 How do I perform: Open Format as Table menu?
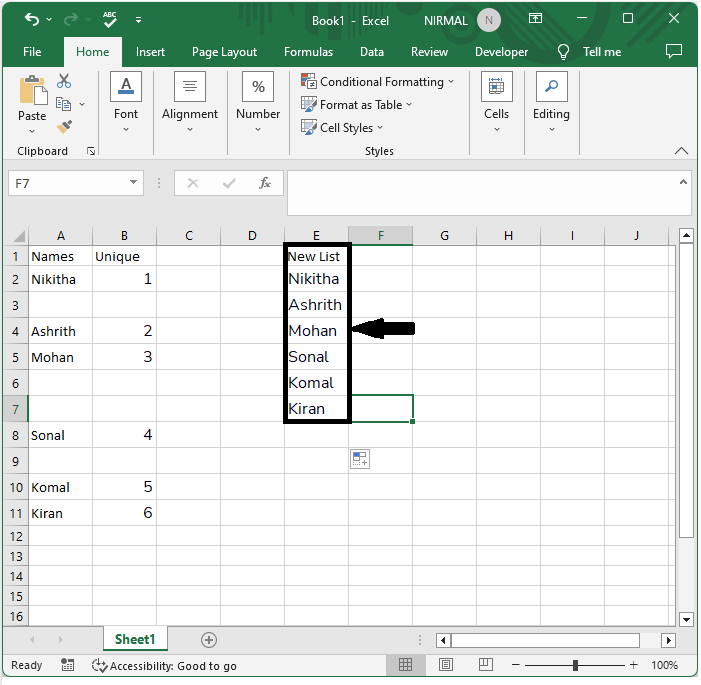pos(356,105)
